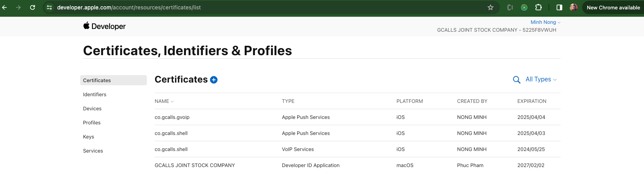
Task: Click the search magnifier icon
Action: (516, 80)
